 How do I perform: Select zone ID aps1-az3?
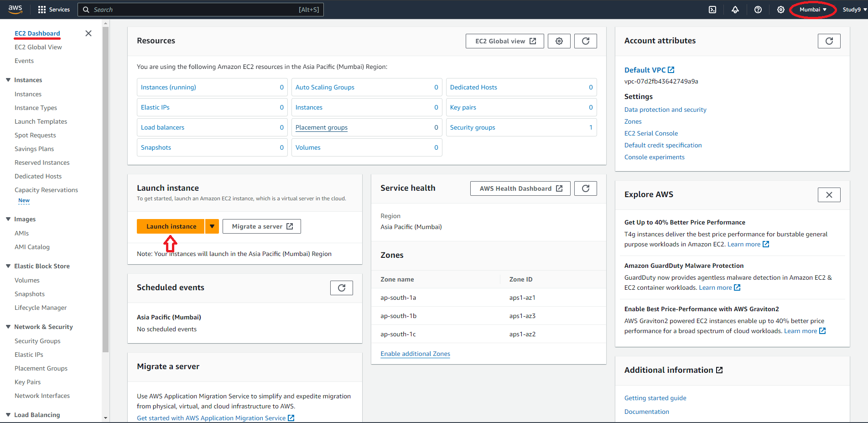[x=522, y=316]
